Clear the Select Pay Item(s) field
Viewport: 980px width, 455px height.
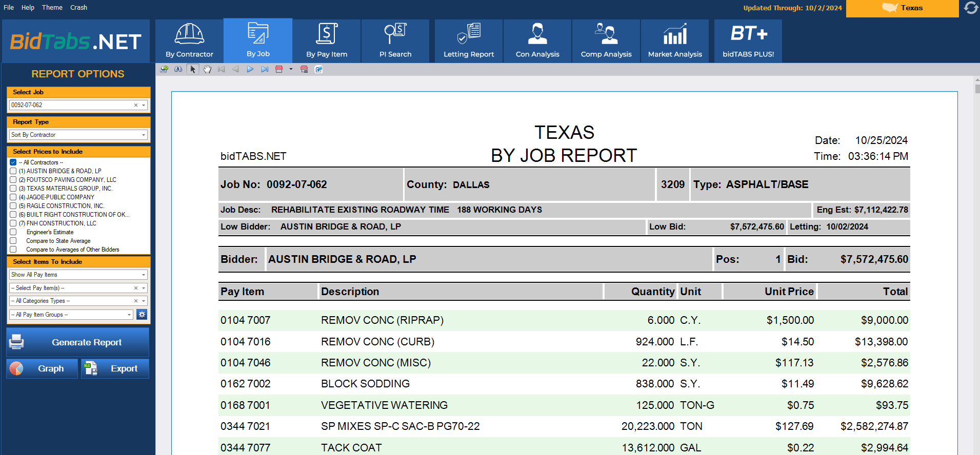(136, 288)
